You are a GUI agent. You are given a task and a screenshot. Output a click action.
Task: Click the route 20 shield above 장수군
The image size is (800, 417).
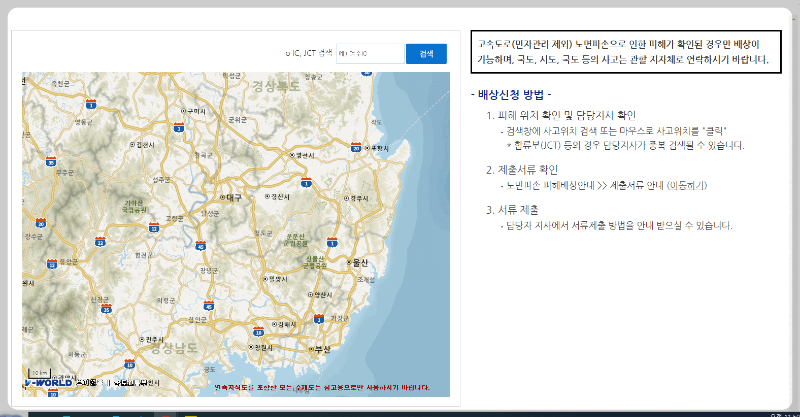[x=41, y=223]
